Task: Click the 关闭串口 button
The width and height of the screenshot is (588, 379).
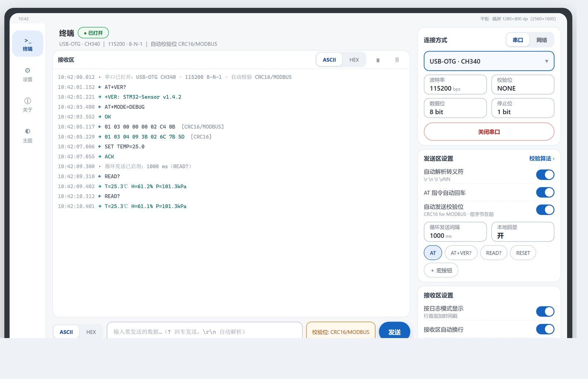Action: [489, 132]
